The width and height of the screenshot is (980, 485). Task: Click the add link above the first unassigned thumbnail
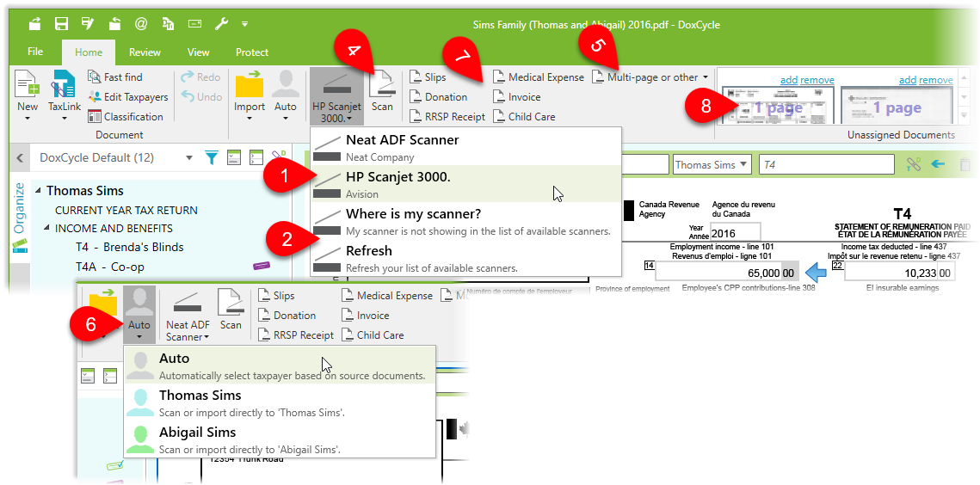pyautogui.click(x=789, y=79)
